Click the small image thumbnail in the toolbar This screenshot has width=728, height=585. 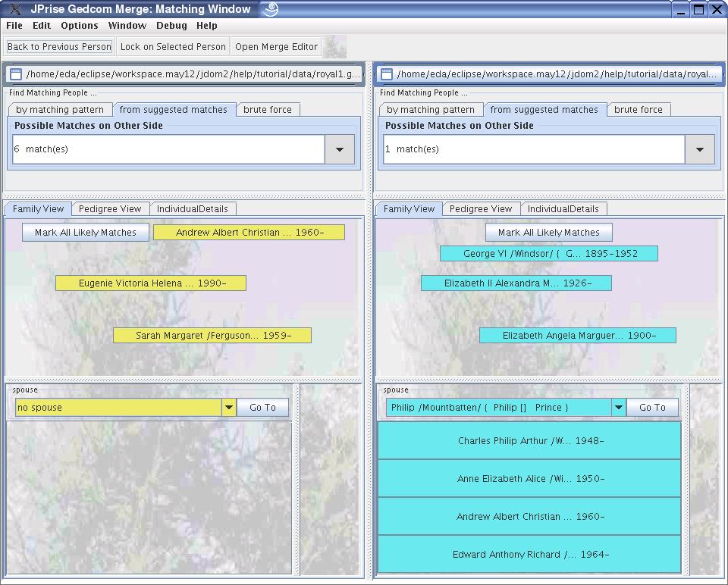[334, 46]
